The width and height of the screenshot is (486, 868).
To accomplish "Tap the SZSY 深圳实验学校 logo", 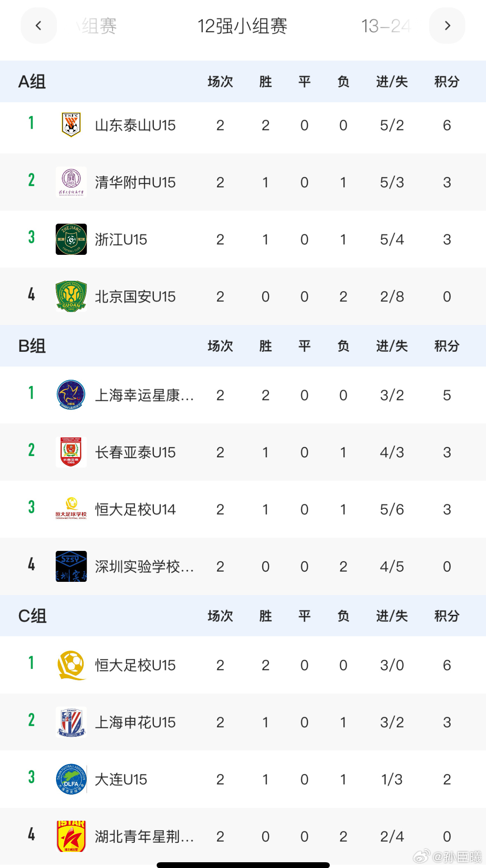I will 71,566.
